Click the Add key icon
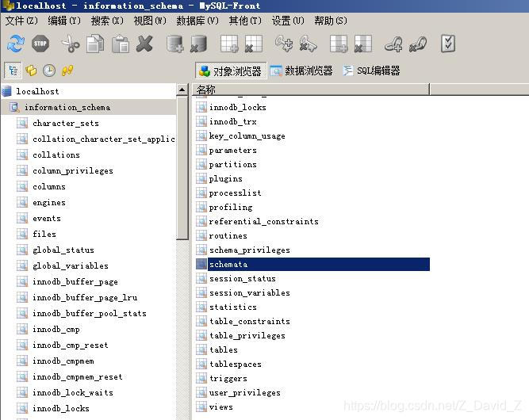 [283, 44]
